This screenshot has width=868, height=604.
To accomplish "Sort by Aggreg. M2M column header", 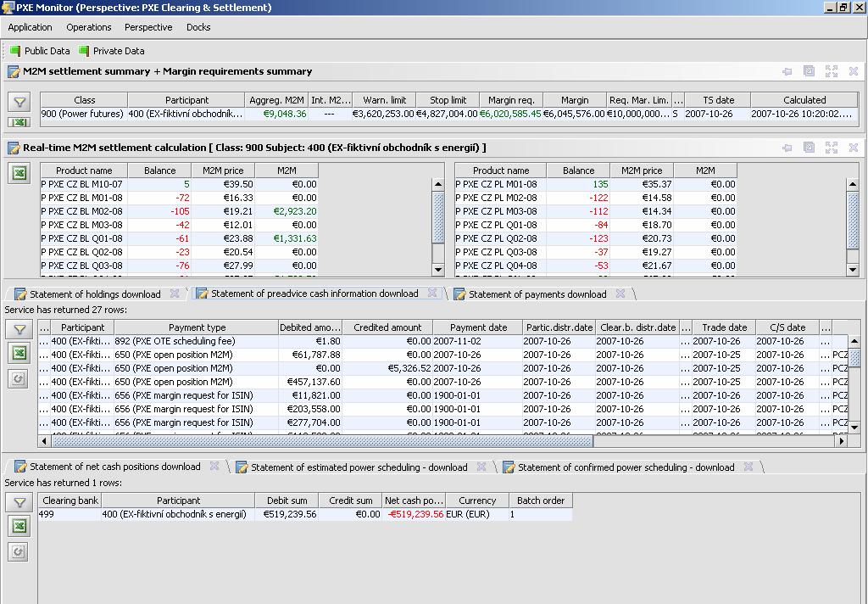I will coord(276,100).
